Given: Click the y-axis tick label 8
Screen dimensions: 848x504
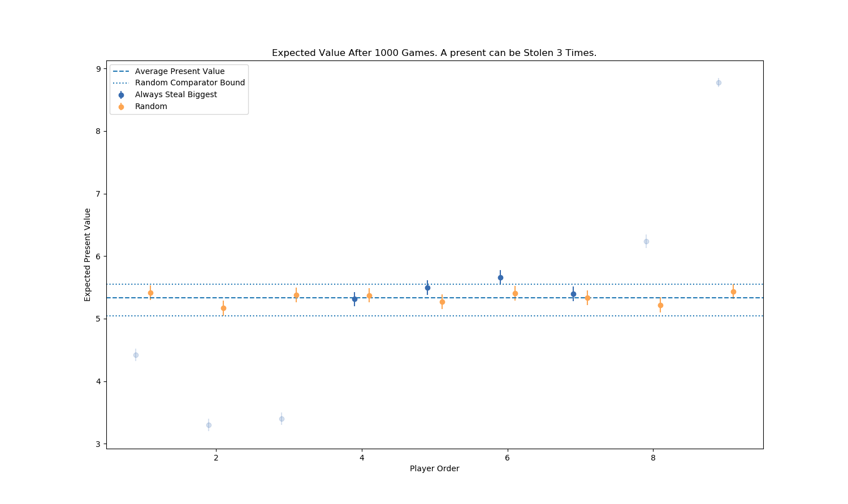Looking at the screenshot, I should point(98,131).
